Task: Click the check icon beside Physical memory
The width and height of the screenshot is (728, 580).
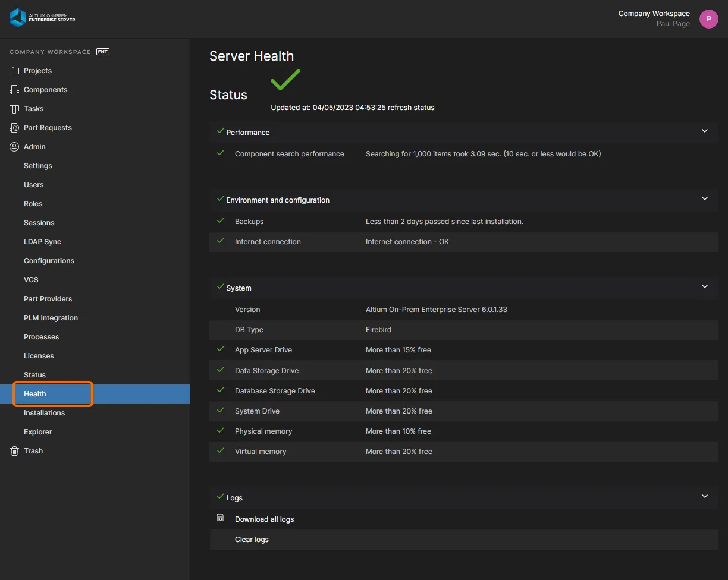Action: [221, 430]
